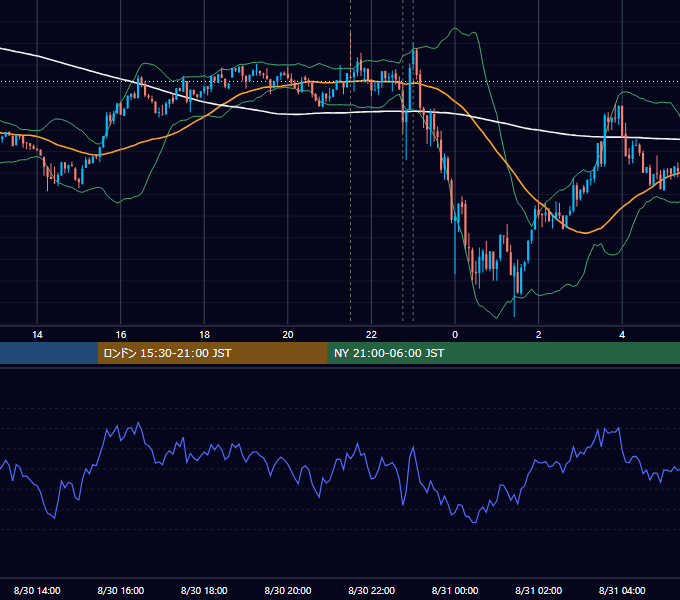Click the NY 21:00-06:00 JST session bar

[x=503, y=353]
